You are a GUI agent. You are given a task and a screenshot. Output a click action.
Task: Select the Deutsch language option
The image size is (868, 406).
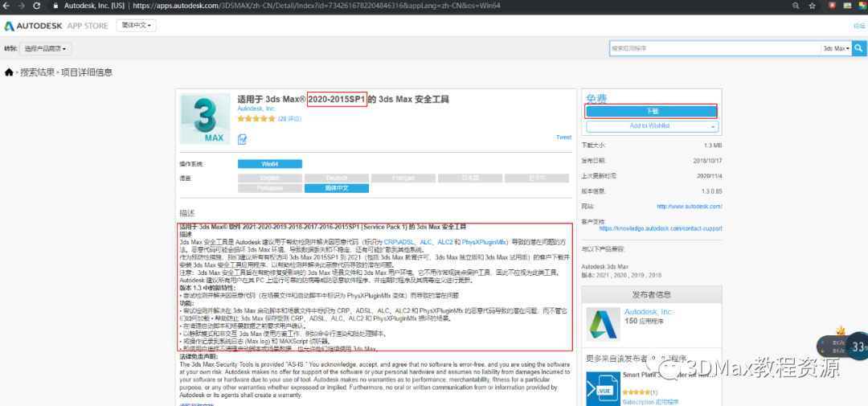coord(337,178)
